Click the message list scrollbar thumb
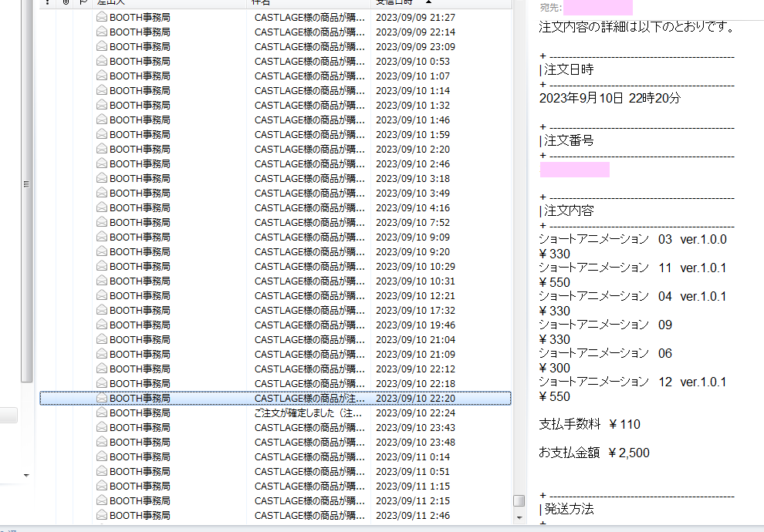The height and width of the screenshot is (532, 764). tap(519, 501)
